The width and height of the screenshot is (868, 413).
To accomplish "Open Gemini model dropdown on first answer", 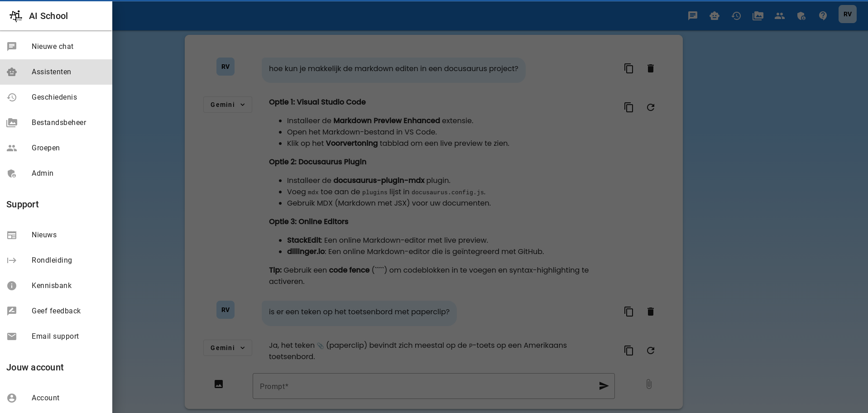I will point(228,105).
